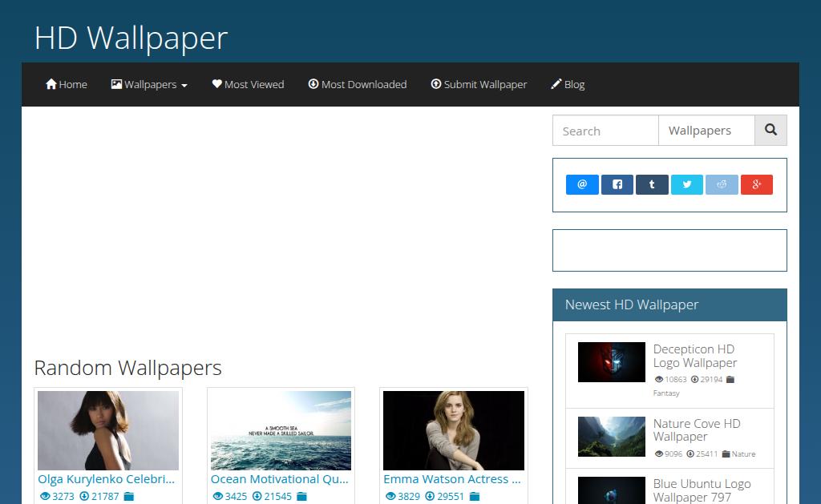Open Submit Wallpaper page
Screen dimensions: 821x504
tap(479, 84)
